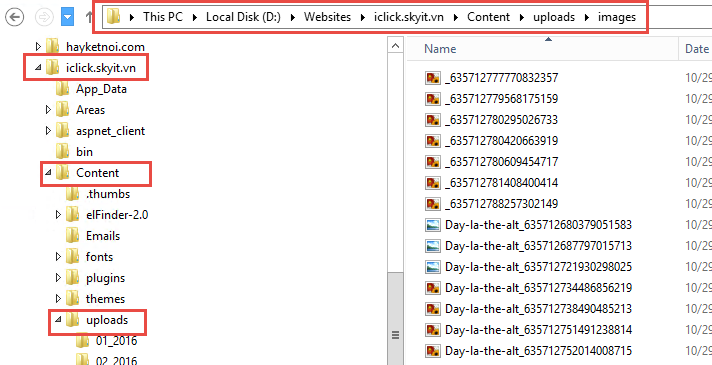Screen dimensions: 712x365
Task: Expand the aspnet_client folder node
Action: click(48, 131)
